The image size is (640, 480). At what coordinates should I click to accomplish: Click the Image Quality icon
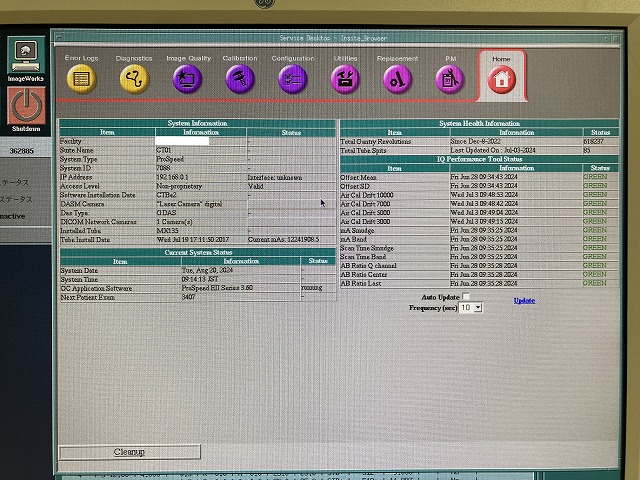click(187, 80)
